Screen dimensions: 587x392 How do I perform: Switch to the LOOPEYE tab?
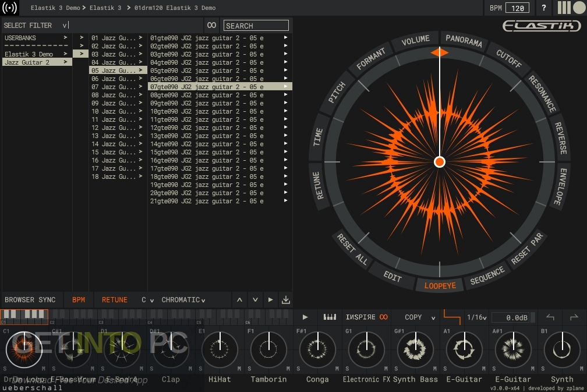(x=440, y=285)
